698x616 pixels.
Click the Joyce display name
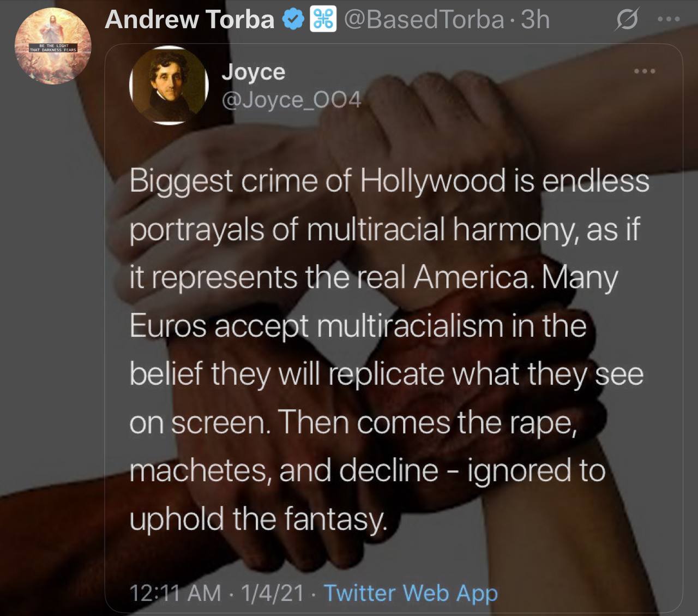click(253, 71)
